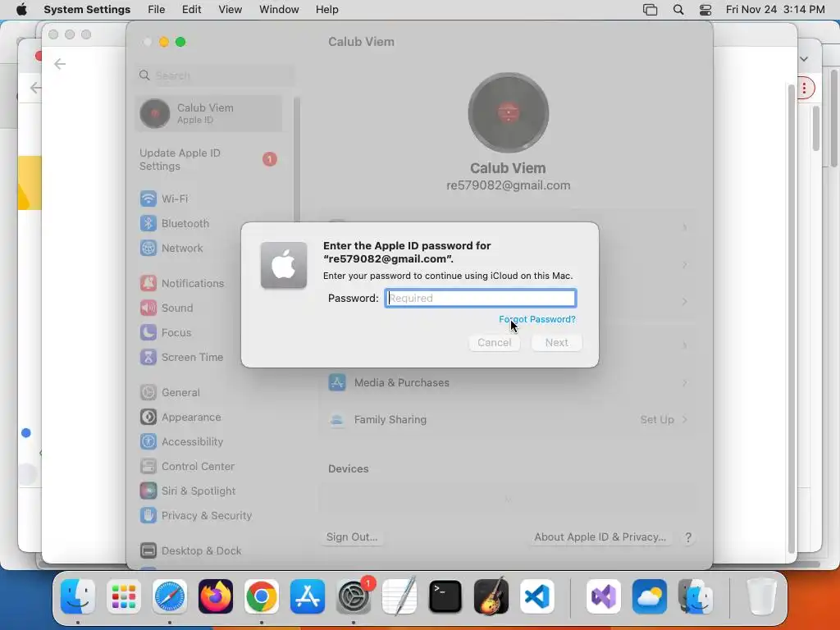
Task: Open Siri & Spotlight icon
Action: pyautogui.click(x=148, y=491)
